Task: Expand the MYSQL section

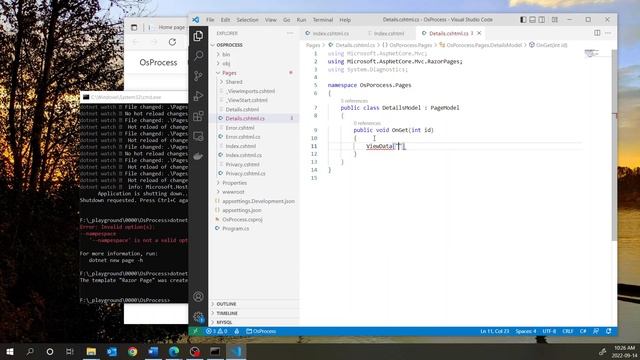Action: tap(254, 322)
